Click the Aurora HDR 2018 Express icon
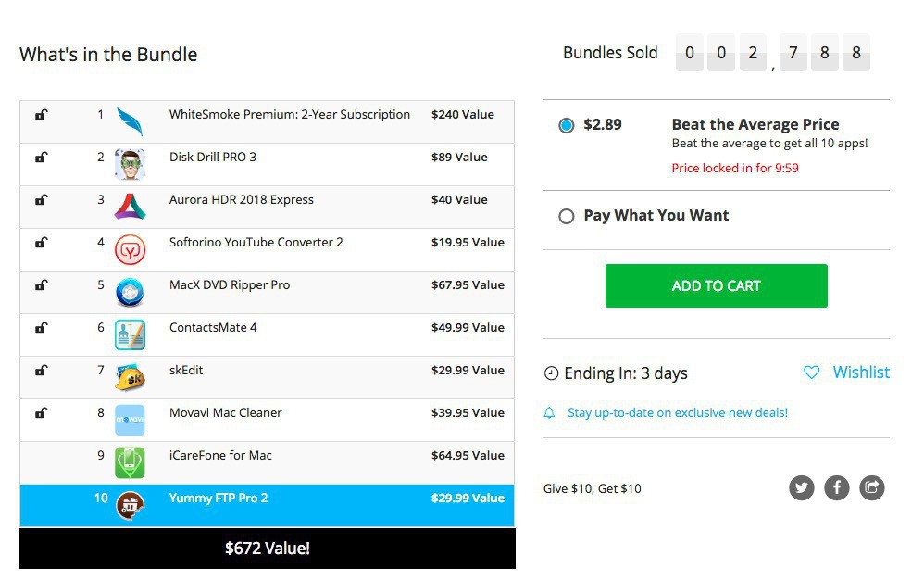Screen dimensions: 924x581 130,207
